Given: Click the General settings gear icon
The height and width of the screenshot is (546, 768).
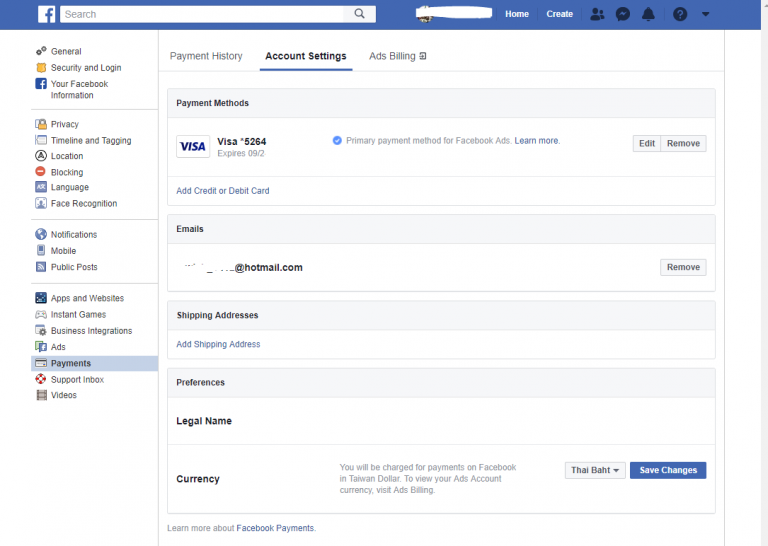Looking at the screenshot, I should point(41,51).
